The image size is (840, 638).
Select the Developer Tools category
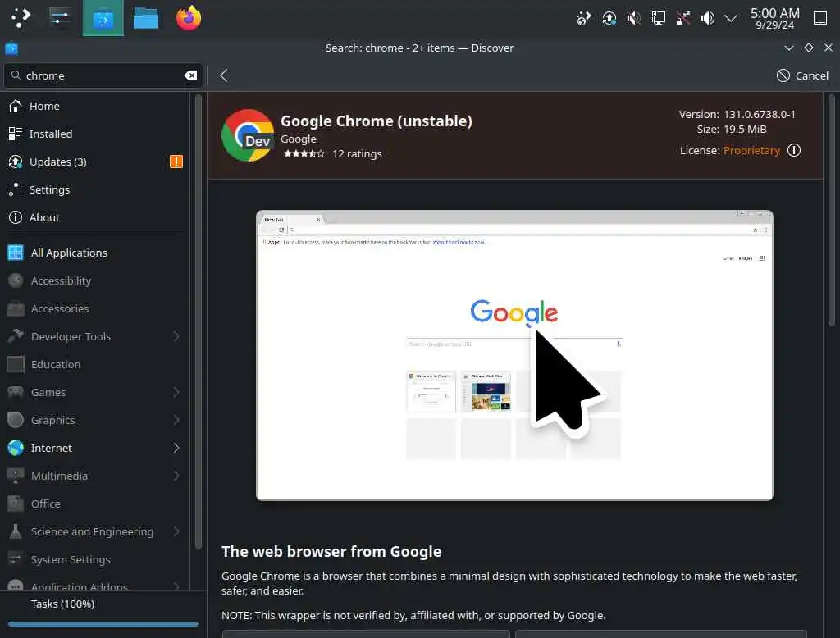click(x=95, y=336)
